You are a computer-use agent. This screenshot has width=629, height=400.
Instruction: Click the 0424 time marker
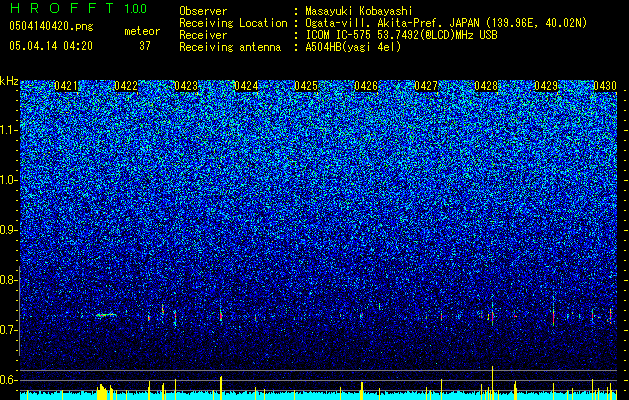click(246, 86)
